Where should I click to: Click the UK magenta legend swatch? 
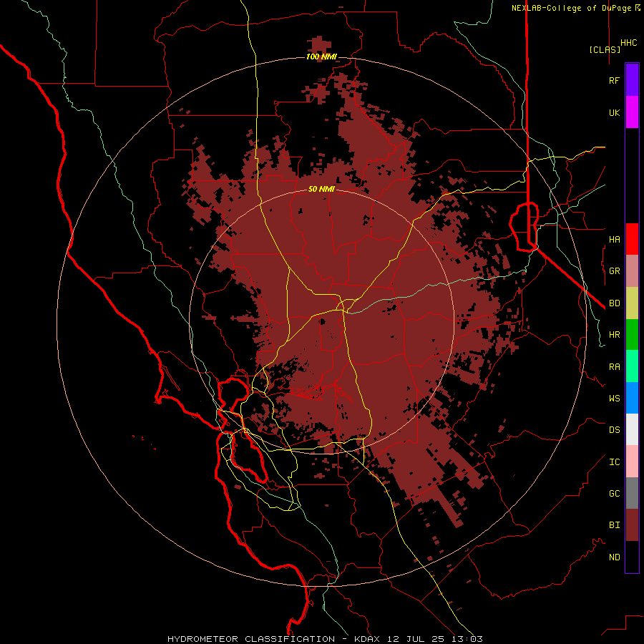(x=632, y=112)
